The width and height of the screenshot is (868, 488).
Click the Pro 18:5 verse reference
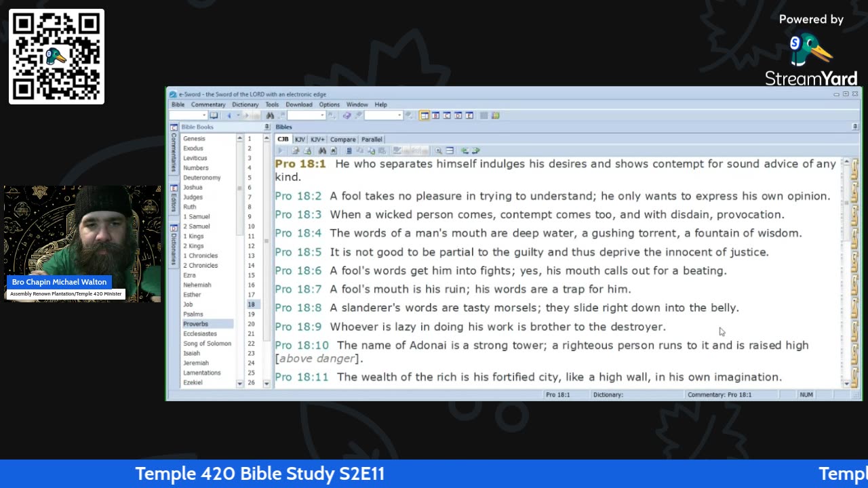coord(298,252)
